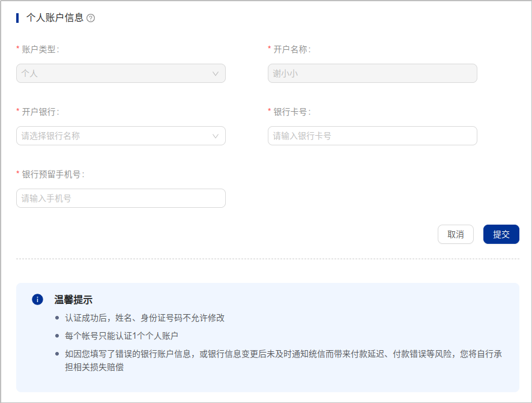
Task: Click the chevron arrow in 账户类型 field
Action: coord(216,73)
